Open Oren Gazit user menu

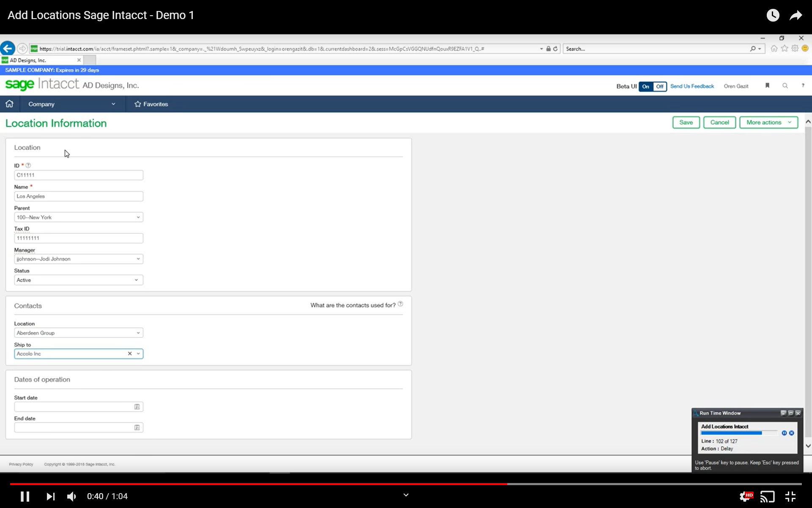(736, 86)
